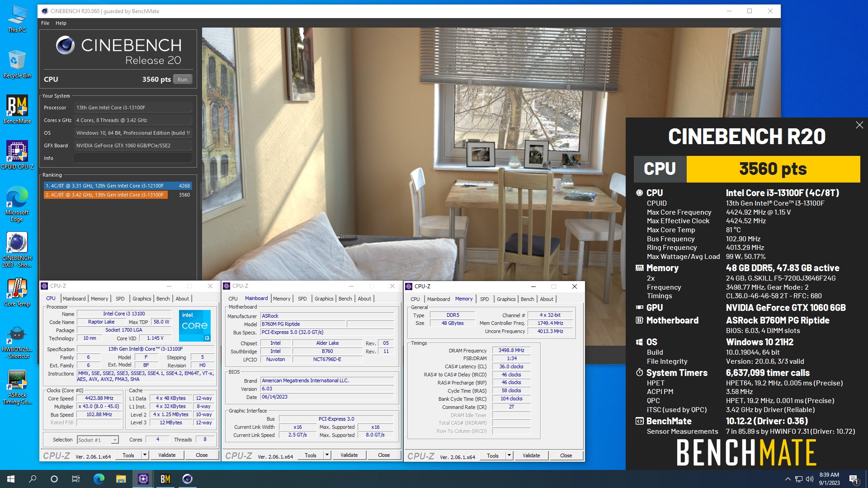Switch to BenchMate taskbar icon
This screenshot has height=488, width=868.
(x=165, y=479)
